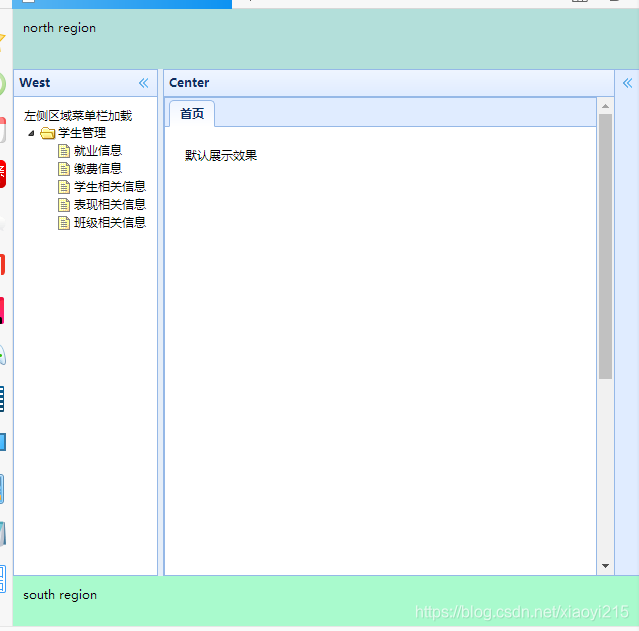Click the 左侧区域菜单栏加载 text
Image resolution: width=639 pixels, height=631 pixels.
pos(78,116)
